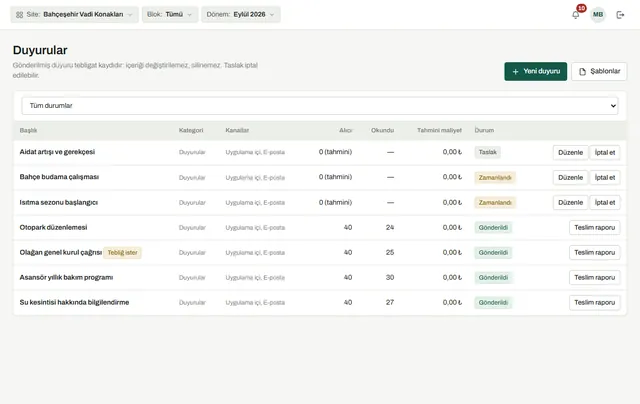The width and height of the screenshot is (640, 404).
Task: Open the Blok Tümü dropdown
Action: 170,15
